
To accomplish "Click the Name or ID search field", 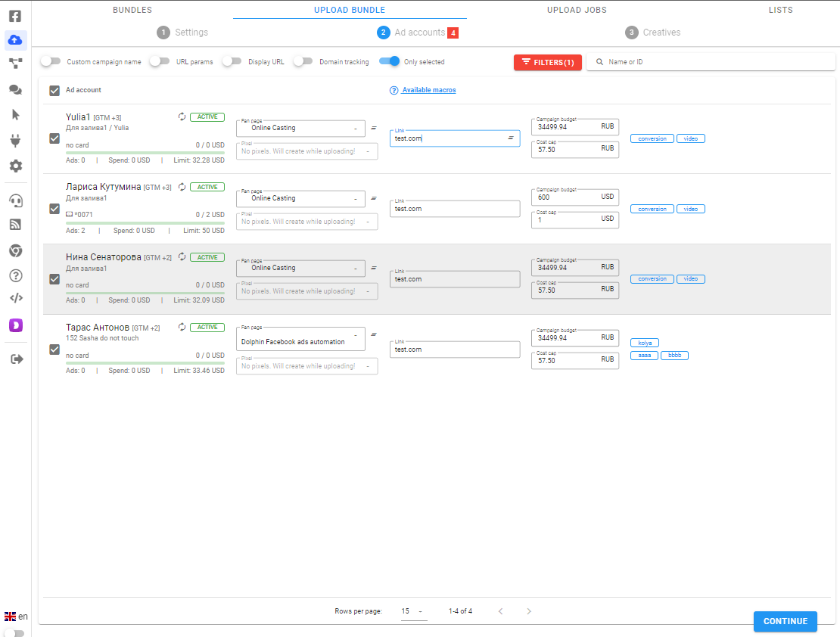I will (x=711, y=61).
